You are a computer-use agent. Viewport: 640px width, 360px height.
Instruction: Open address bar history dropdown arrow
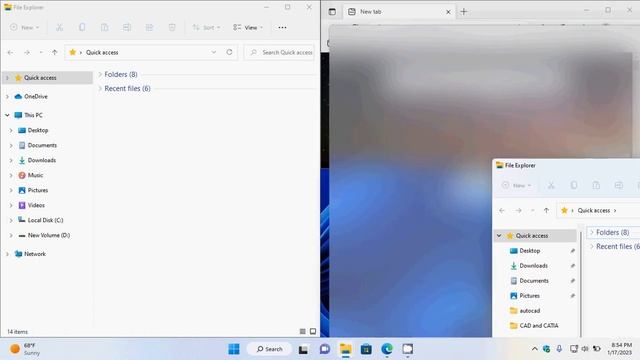213,52
